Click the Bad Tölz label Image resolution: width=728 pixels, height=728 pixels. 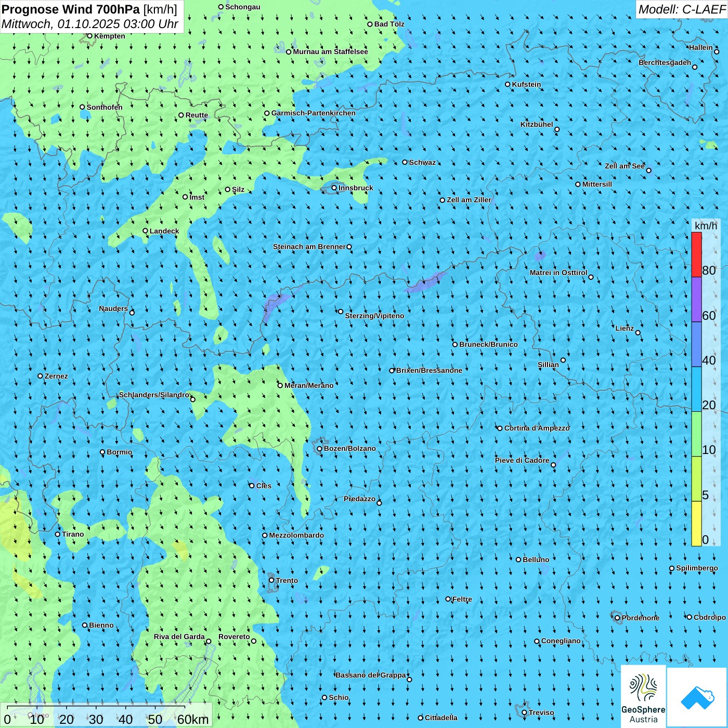tap(389, 24)
